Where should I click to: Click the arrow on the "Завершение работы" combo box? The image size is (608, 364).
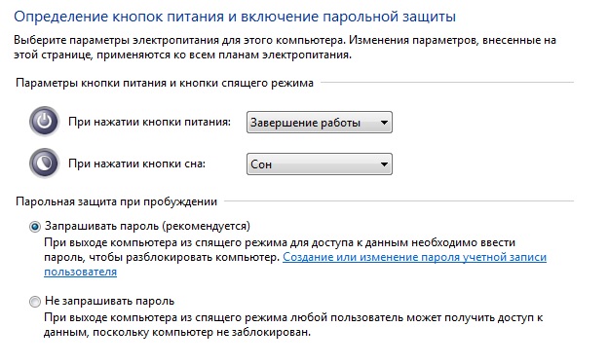point(384,123)
